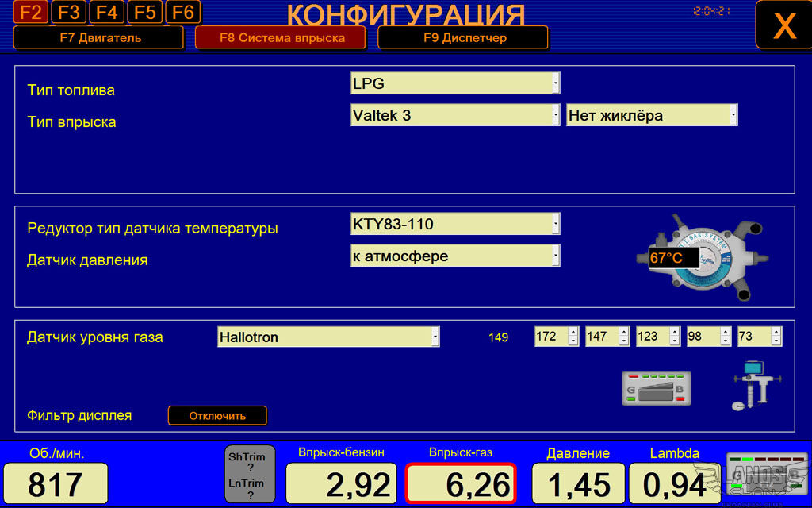The height and width of the screenshot is (508, 812).
Task: Switch to the F7 Двигатель tab
Action: [x=99, y=37]
